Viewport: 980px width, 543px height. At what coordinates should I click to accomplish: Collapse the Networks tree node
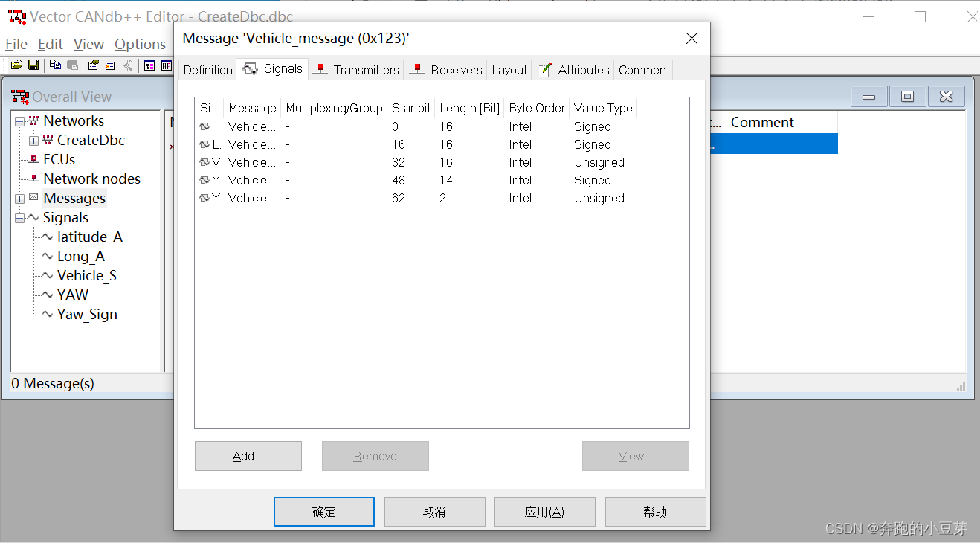tap(19, 121)
